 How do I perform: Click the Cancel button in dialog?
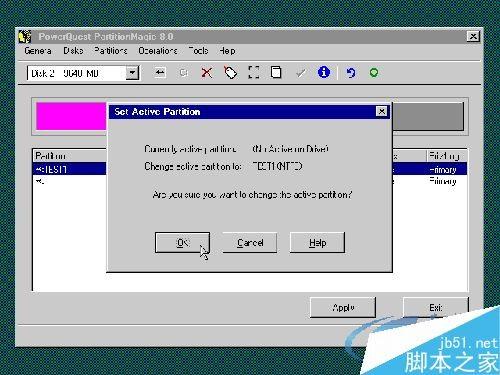tap(250, 242)
